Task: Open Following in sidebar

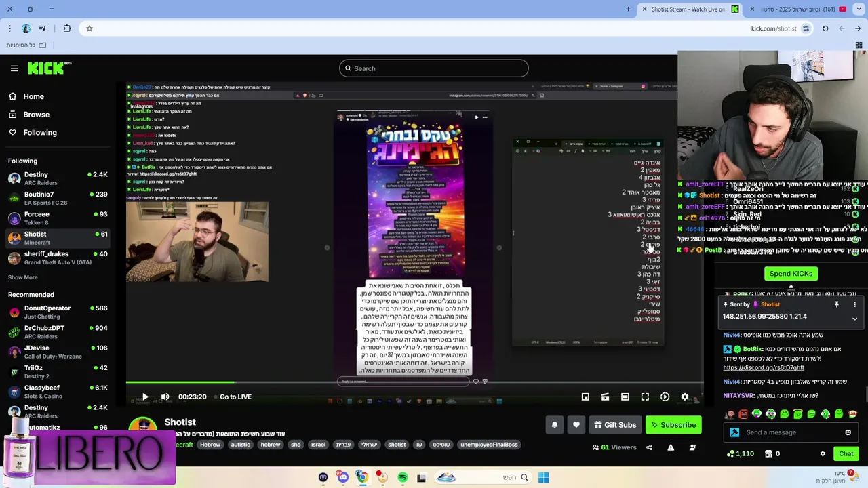Action: [39, 132]
